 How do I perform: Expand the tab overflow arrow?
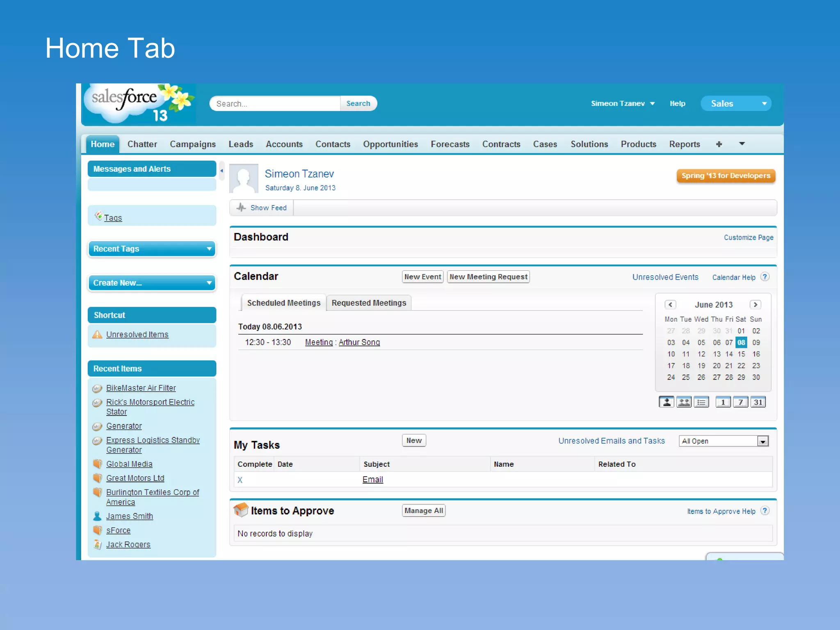[x=742, y=144]
